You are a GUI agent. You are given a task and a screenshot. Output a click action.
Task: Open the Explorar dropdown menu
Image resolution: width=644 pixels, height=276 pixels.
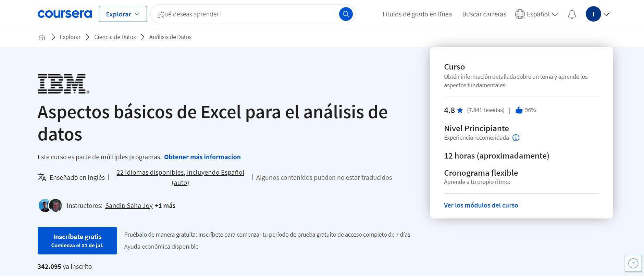[x=123, y=14]
